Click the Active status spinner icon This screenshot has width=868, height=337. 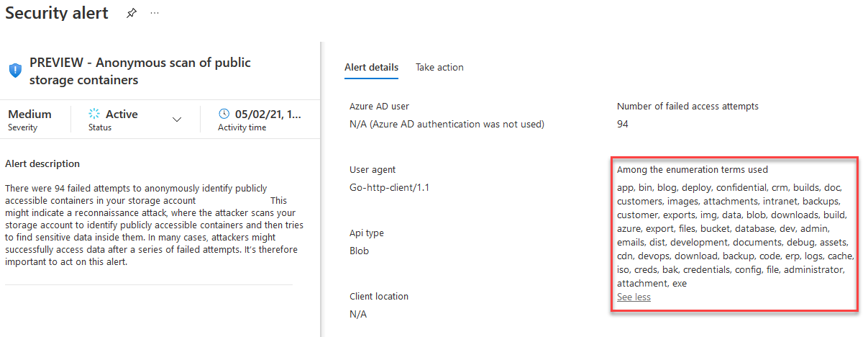(94, 114)
